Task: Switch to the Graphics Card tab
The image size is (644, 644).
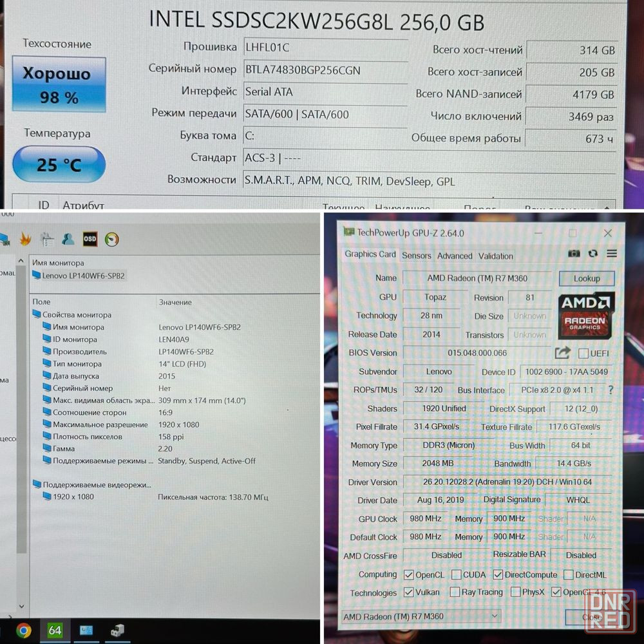Action: pos(370,254)
